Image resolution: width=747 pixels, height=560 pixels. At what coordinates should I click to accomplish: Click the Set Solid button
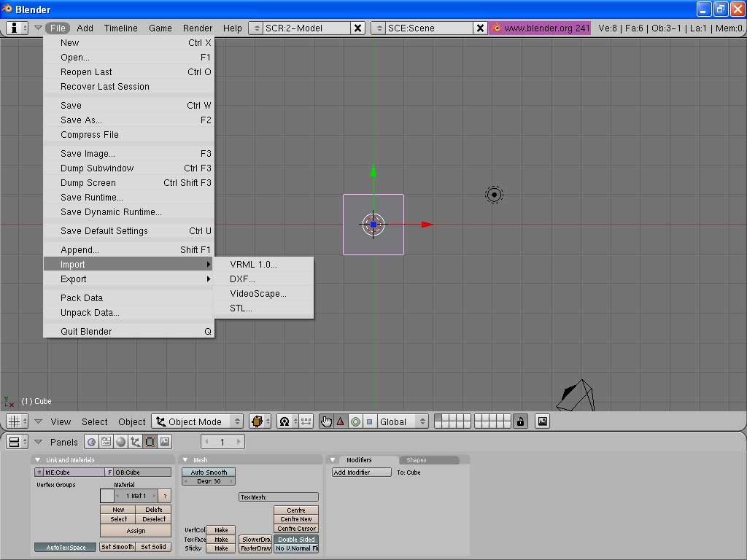tap(153, 547)
